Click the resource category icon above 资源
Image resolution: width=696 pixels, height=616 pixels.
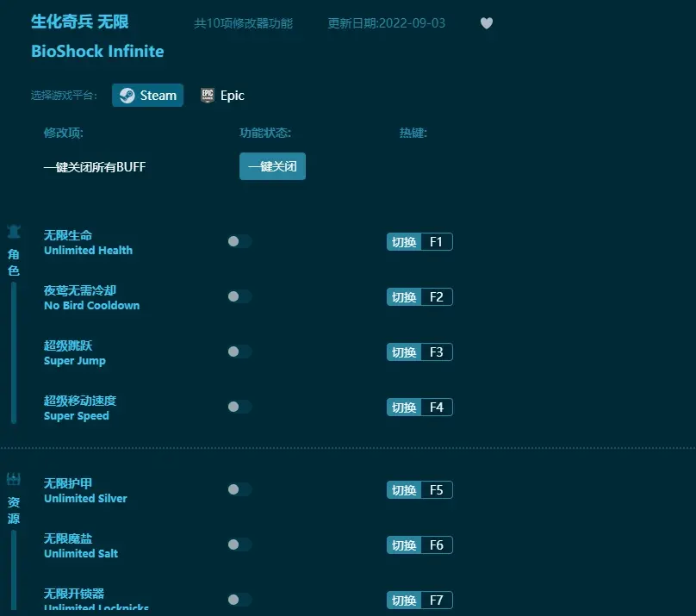(14, 479)
